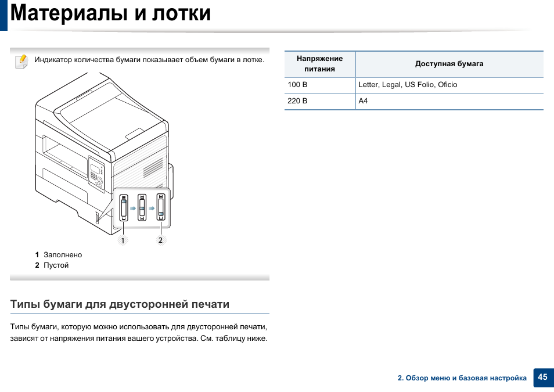Click the page number 45 box

[542, 377]
